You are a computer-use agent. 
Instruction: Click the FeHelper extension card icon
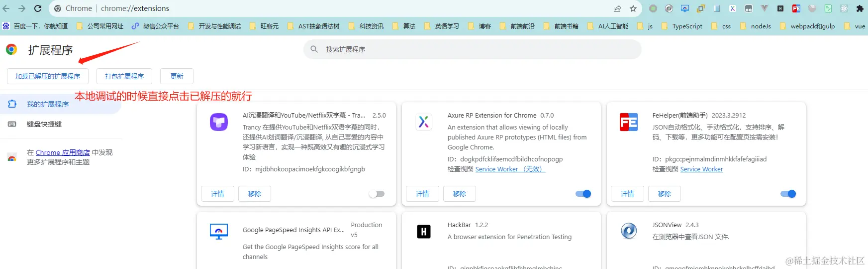coord(629,122)
